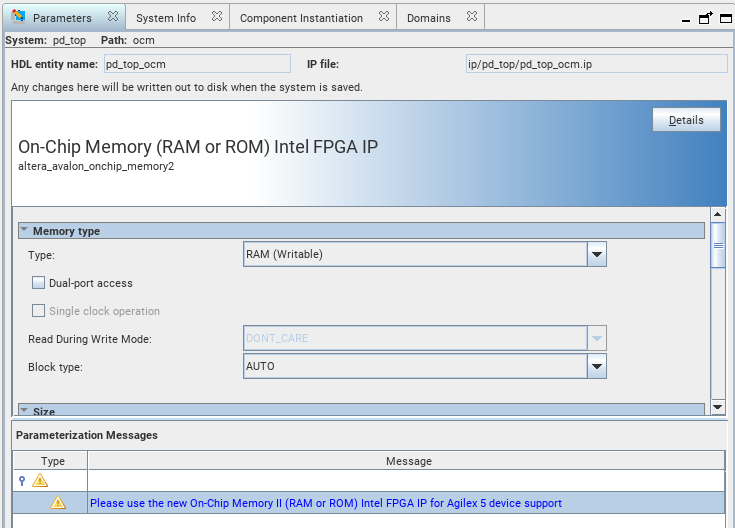Open the Domains tab
The height and width of the screenshot is (528, 735).
tap(428, 18)
